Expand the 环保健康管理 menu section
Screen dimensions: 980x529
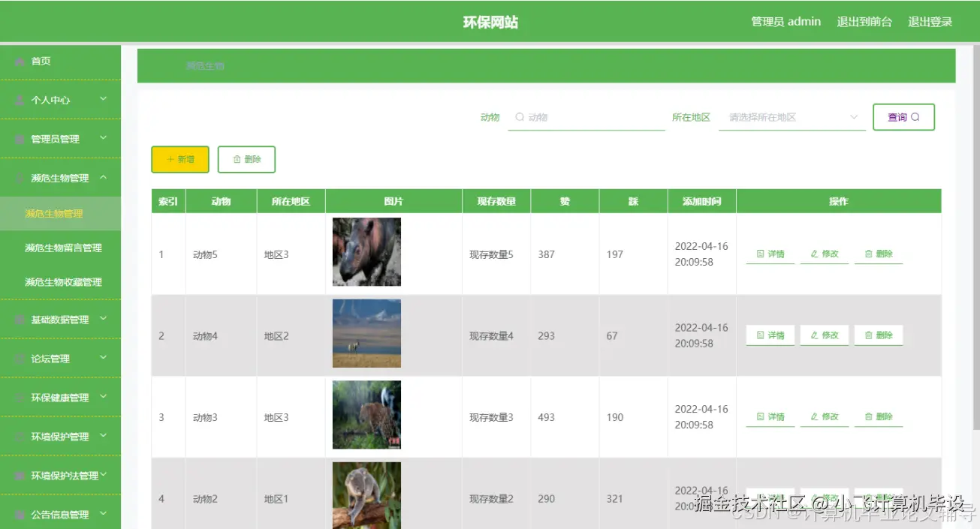[60, 397]
